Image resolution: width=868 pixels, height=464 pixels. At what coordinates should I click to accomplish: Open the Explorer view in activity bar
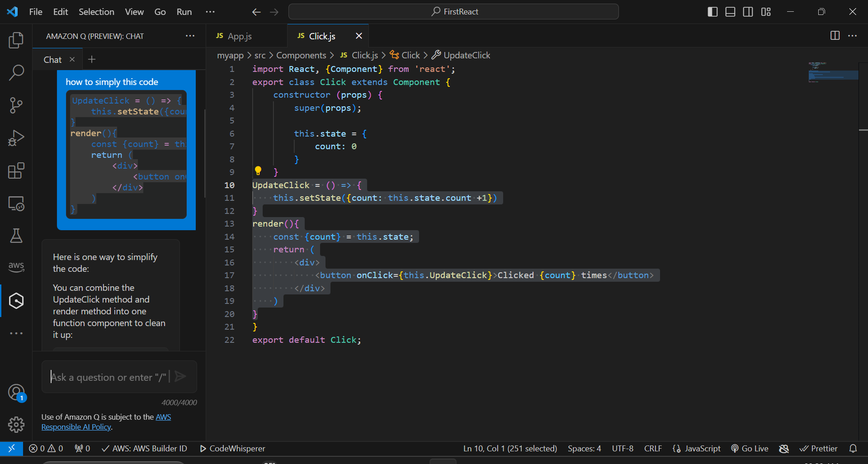coord(16,40)
